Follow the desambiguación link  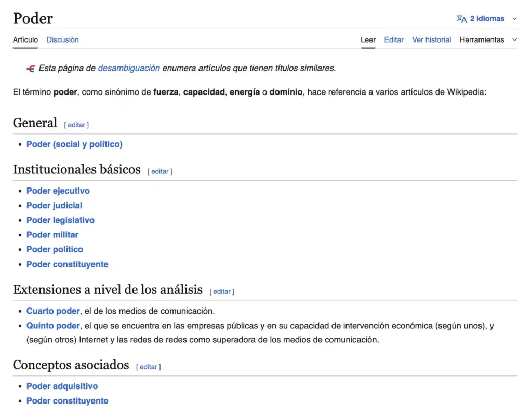129,68
